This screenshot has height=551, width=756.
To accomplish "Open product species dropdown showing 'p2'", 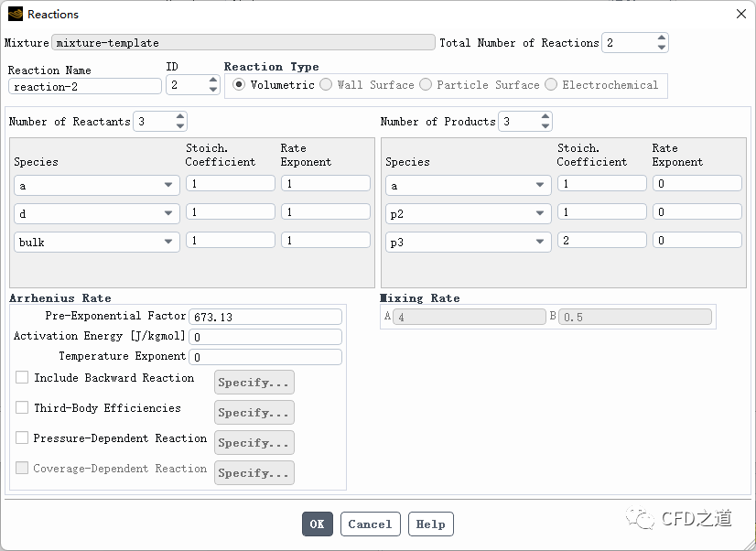I will 468,213.
